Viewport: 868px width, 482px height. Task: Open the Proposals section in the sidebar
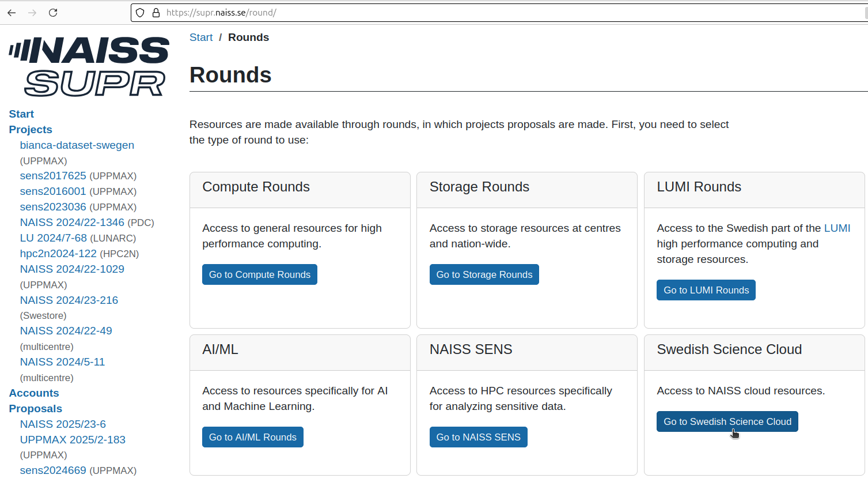click(35, 408)
